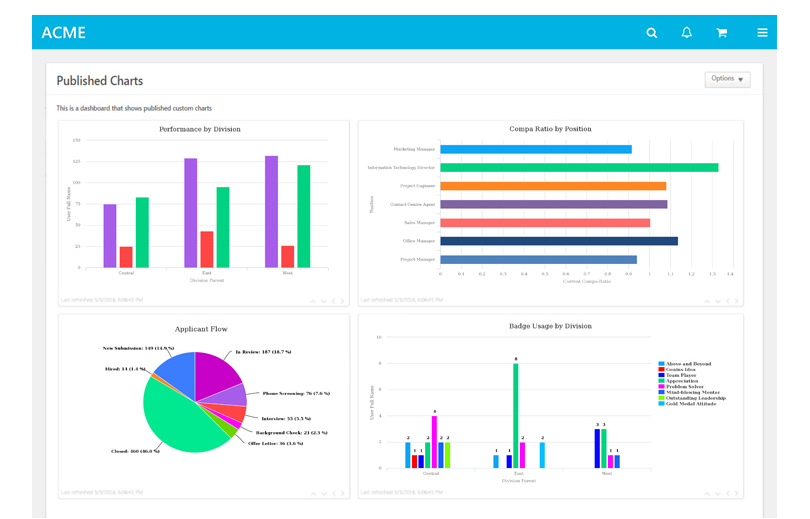Image resolution: width=810 pixels, height=519 pixels.
Task: Select the In Review pie slice
Action: click(x=214, y=374)
